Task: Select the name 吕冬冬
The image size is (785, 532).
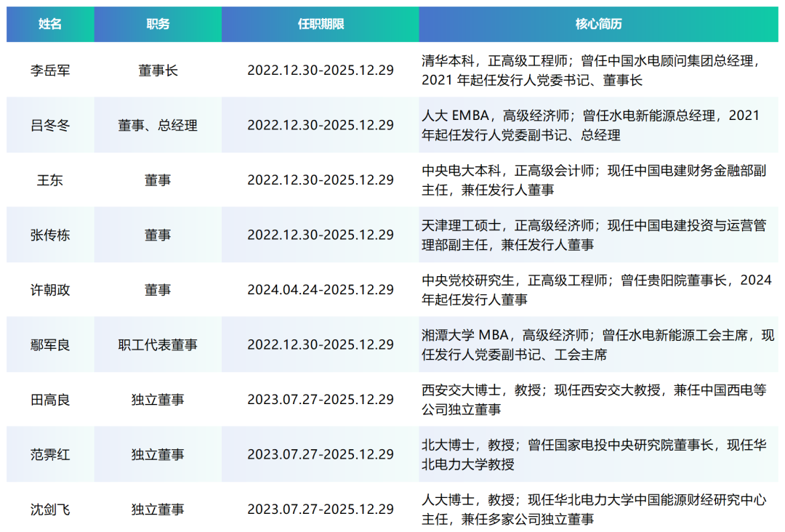Action: (x=50, y=126)
